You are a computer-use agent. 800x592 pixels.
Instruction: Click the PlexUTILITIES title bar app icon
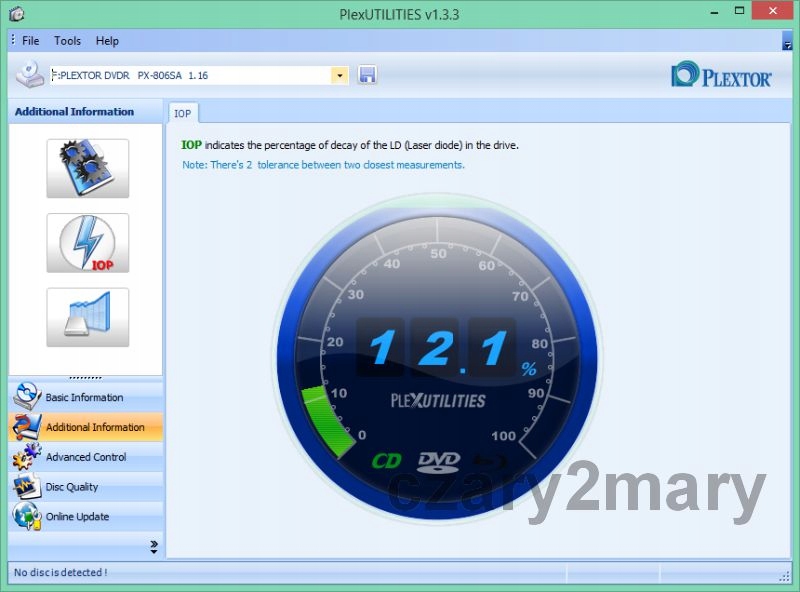(15, 14)
